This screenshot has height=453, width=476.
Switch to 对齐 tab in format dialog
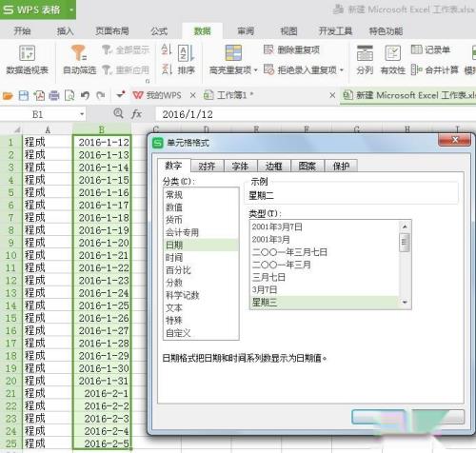(207, 166)
